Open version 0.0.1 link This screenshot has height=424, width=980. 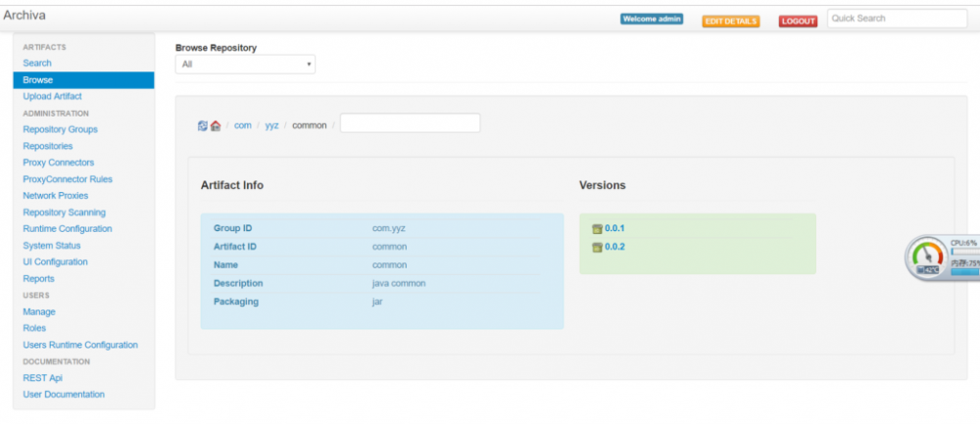tap(615, 228)
